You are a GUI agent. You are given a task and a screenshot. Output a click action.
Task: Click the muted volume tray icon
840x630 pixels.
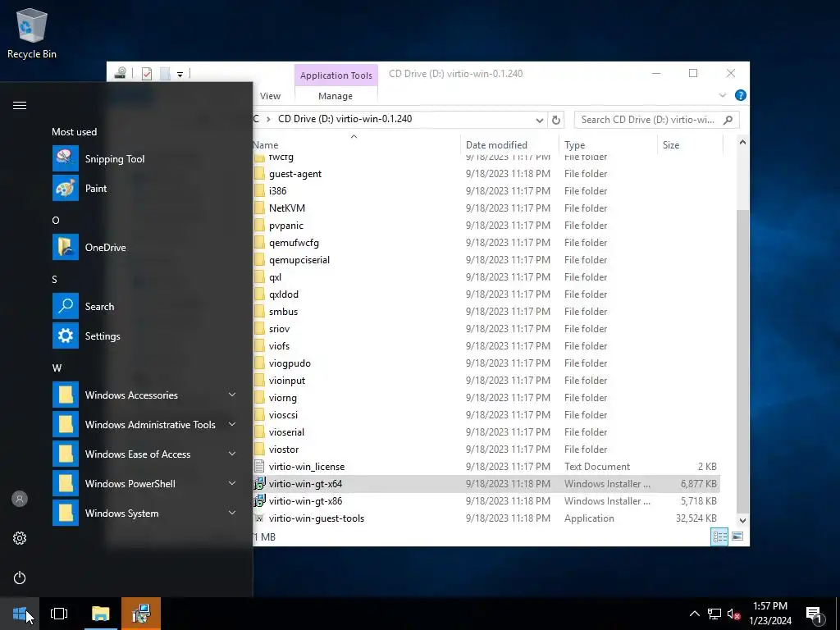coord(733,614)
